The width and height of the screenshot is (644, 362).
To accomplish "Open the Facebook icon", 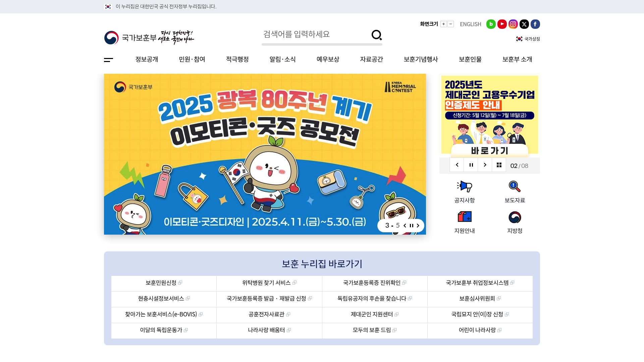I will (535, 24).
